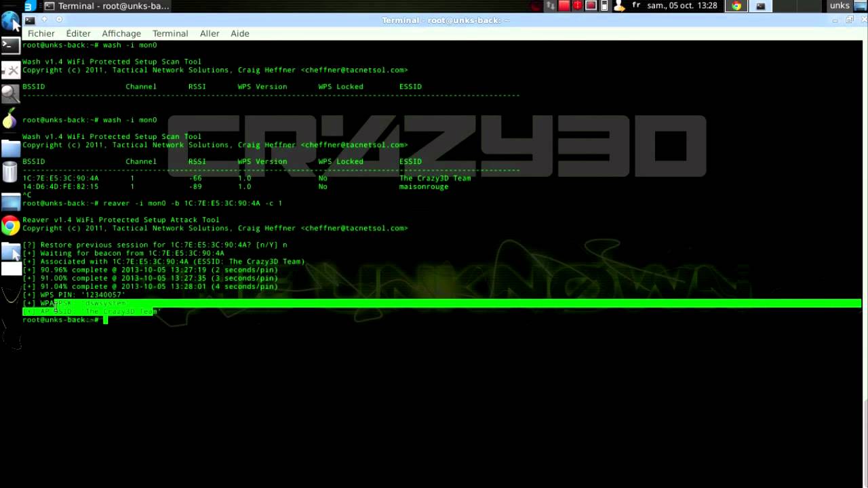Viewport: 868px width, 488px height.
Task: Open the web browser globe icon in dock
Action: tap(10, 22)
